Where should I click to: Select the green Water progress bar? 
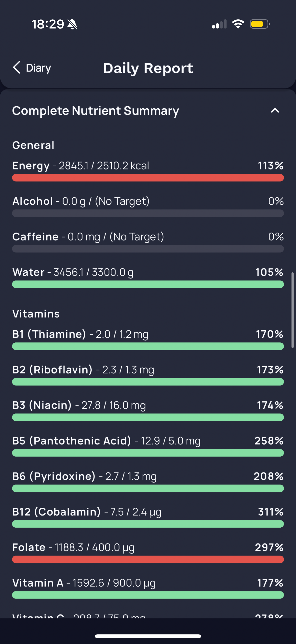(x=148, y=284)
